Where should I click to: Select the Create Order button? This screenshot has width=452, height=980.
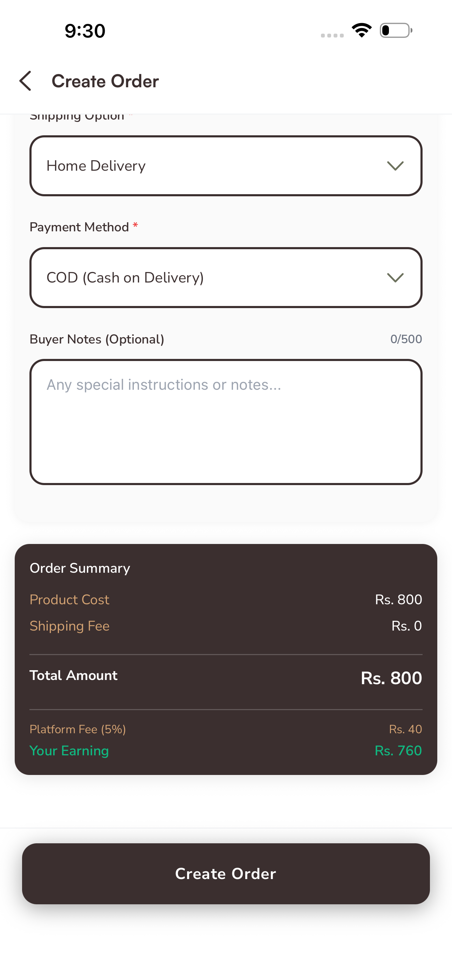(x=226, y=873)
